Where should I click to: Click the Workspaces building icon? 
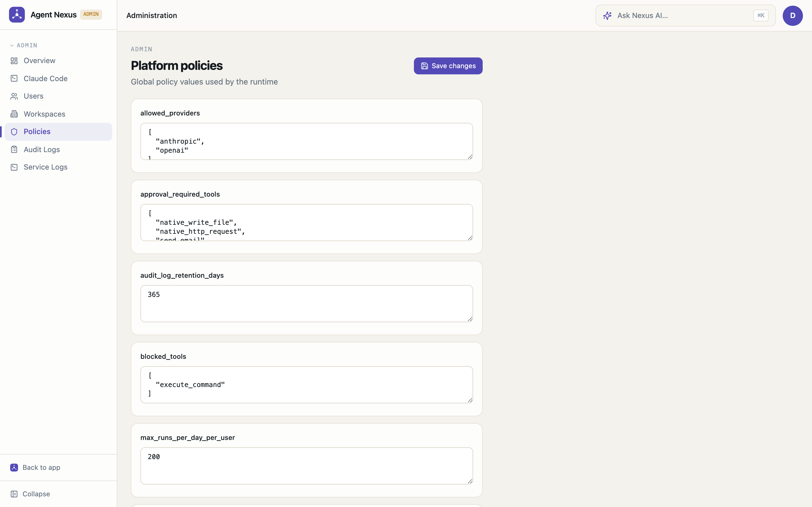point(14,114)
